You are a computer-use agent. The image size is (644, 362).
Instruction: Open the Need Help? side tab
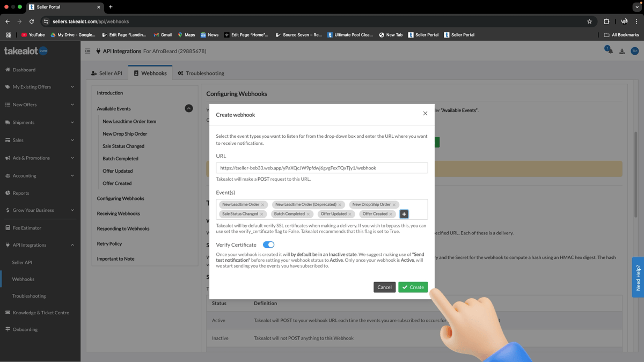coord(638,277)
